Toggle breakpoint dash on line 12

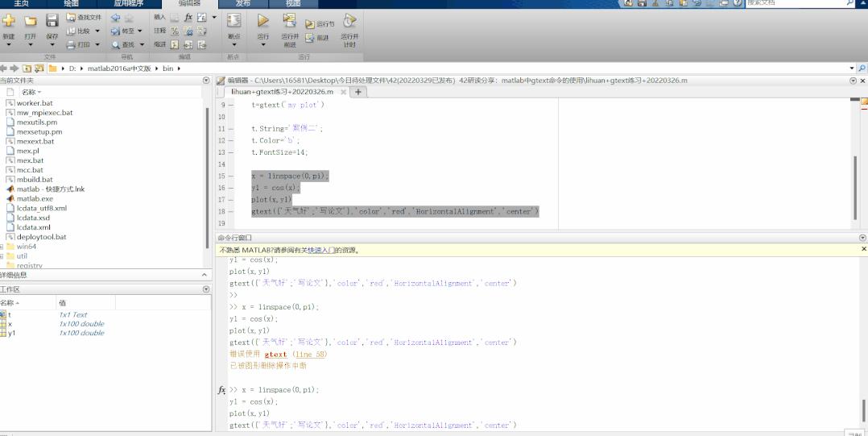[231, 141]
